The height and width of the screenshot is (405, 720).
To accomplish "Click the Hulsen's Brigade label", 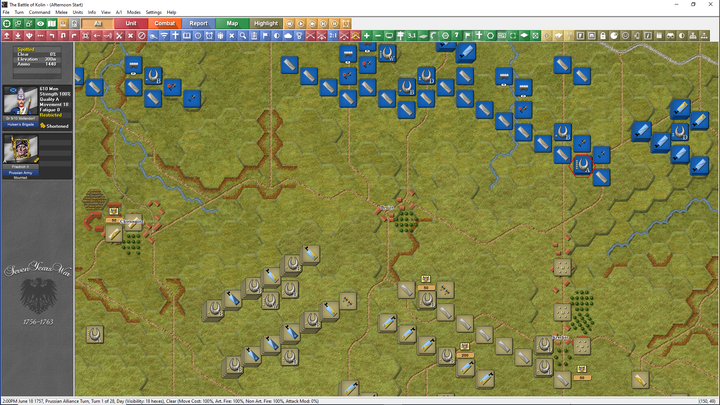I will [21, 124].
